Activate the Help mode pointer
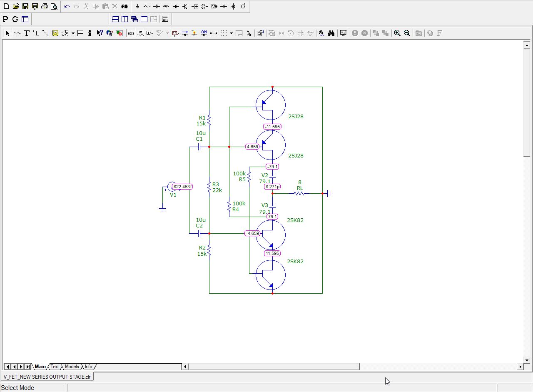Viewport: 533px width, 392px height. (100, 33)
